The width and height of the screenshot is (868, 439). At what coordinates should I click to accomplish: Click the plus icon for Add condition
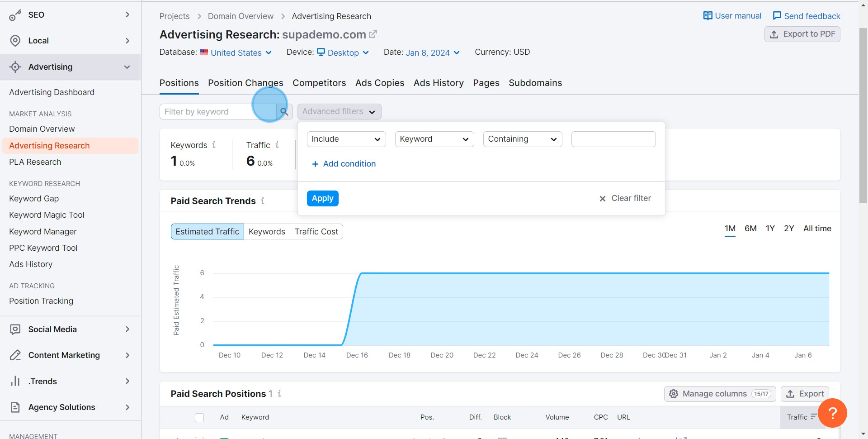pyautogui.click(x=315, y=164)
